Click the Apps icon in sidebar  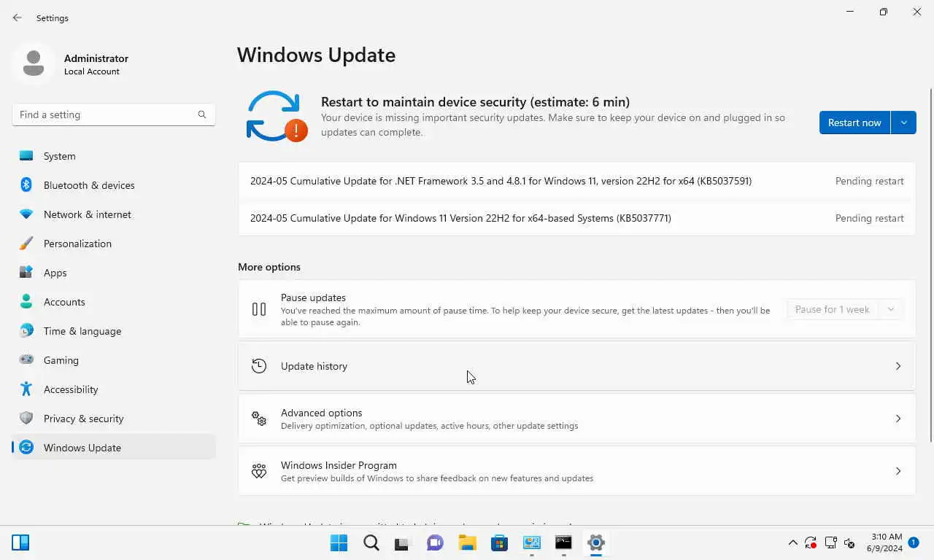26,273
